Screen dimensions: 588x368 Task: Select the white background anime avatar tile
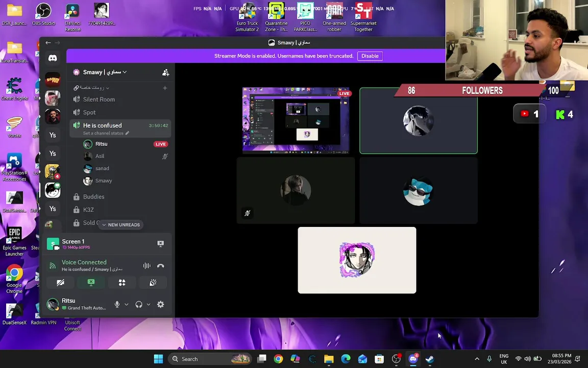[357, 260]
